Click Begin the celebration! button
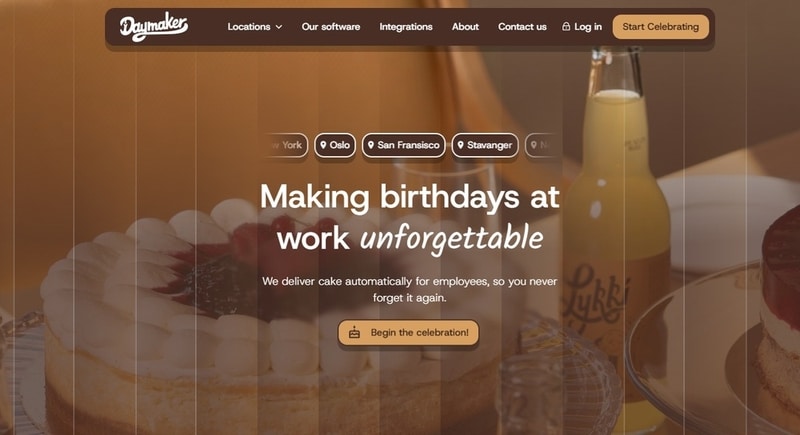Screen dimensions: 800x435 tap(408, 332)
